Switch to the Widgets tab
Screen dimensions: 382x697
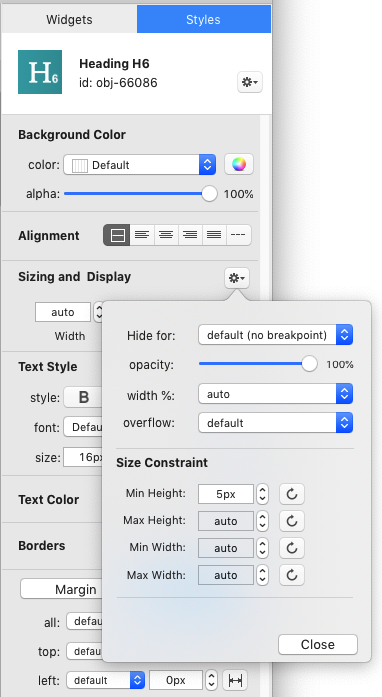click(69, 20)
